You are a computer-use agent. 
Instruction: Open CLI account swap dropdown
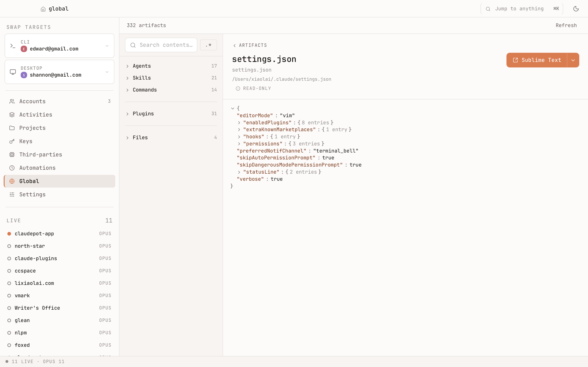click(x=107, y=46)
